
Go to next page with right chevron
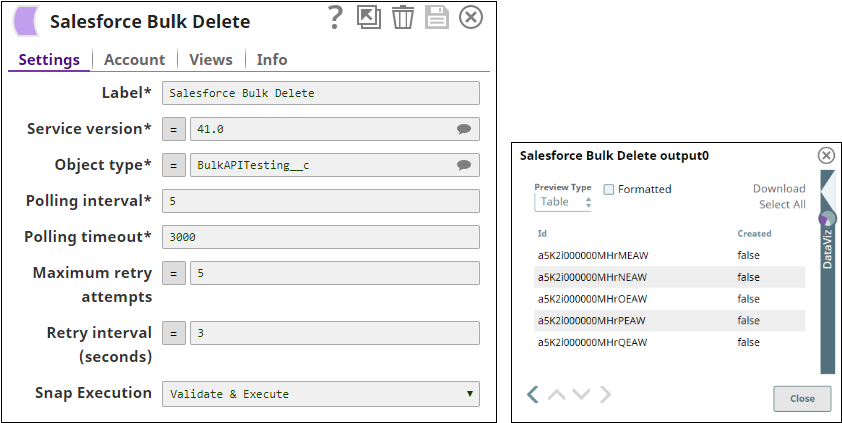point(605,395)
